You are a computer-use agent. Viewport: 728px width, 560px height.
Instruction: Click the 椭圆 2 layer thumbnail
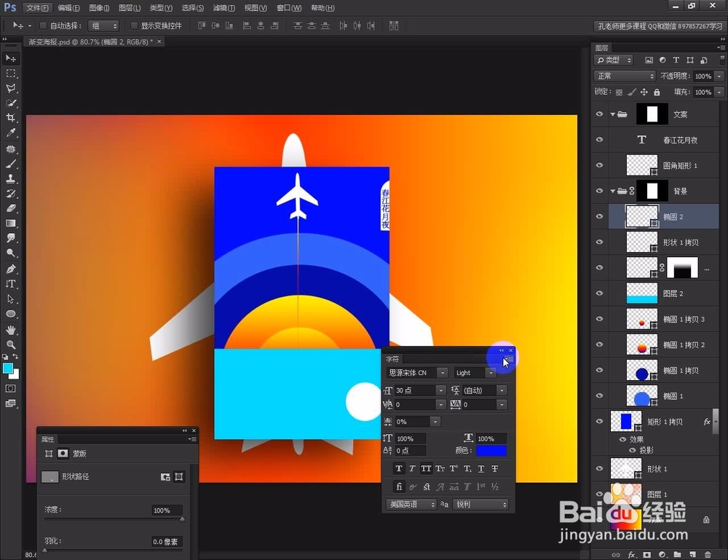641,216
